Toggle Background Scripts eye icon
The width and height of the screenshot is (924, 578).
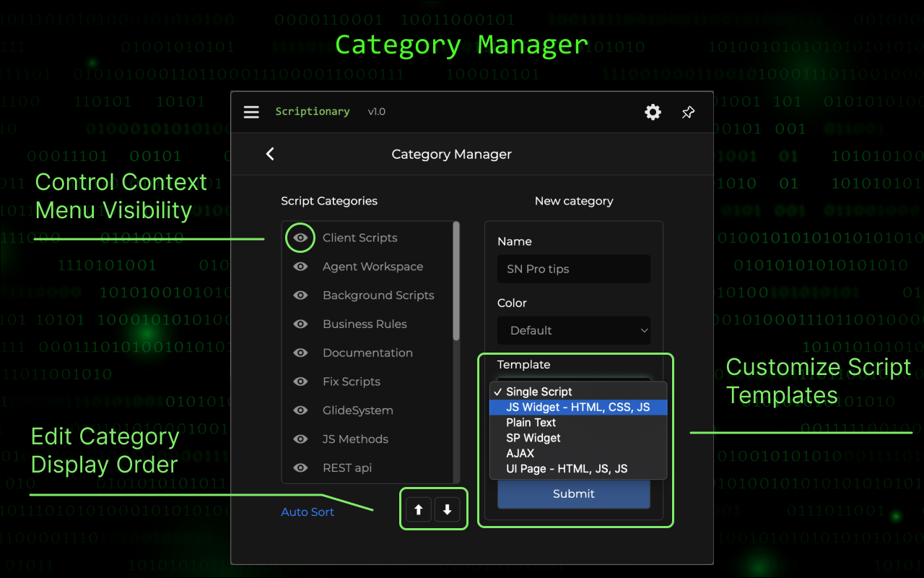tap(300, 296)
